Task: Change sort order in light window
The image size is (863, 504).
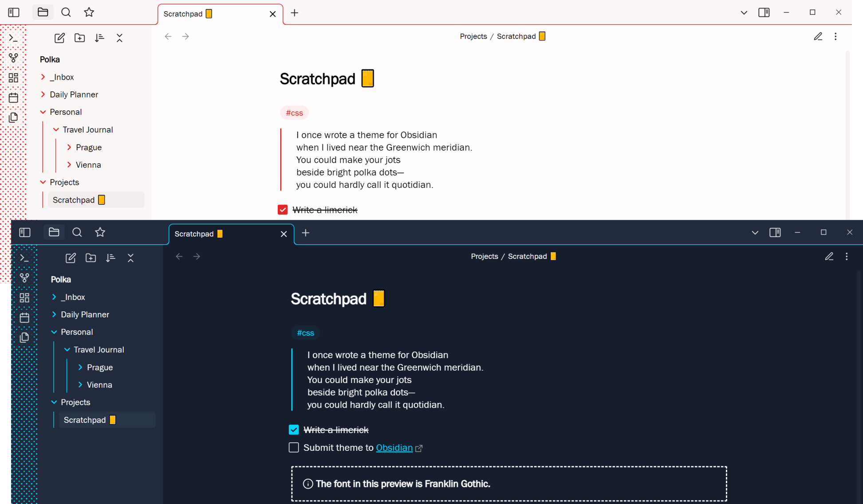Action: (99, 38)
